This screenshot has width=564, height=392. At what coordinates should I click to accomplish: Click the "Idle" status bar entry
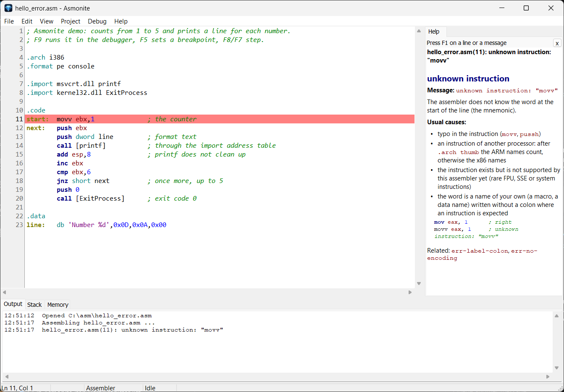[x=150, y=388]
